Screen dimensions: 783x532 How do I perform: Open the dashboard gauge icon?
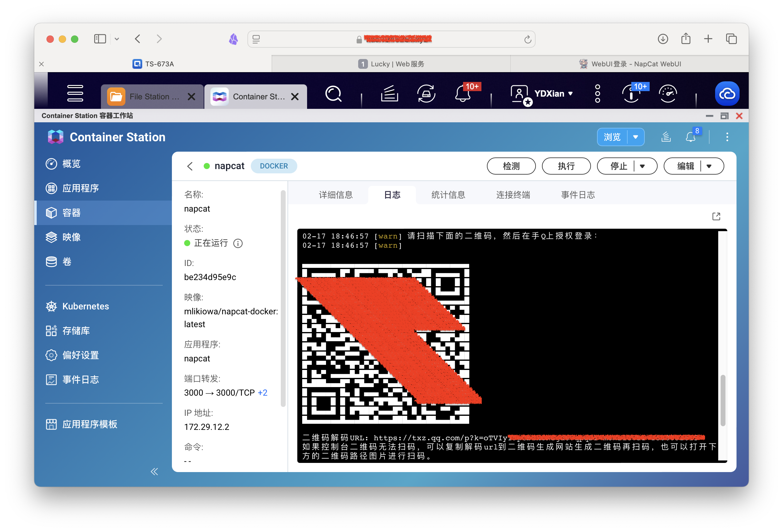(668, 94)
